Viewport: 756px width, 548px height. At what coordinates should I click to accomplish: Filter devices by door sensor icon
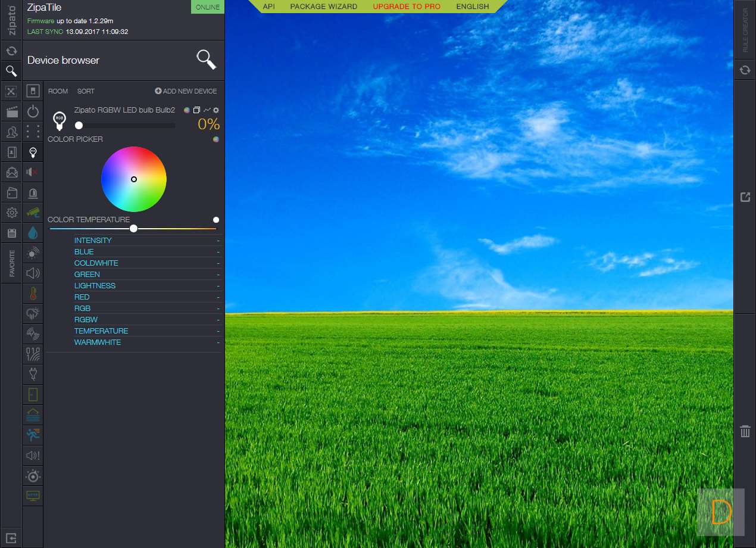click(33, 395)
